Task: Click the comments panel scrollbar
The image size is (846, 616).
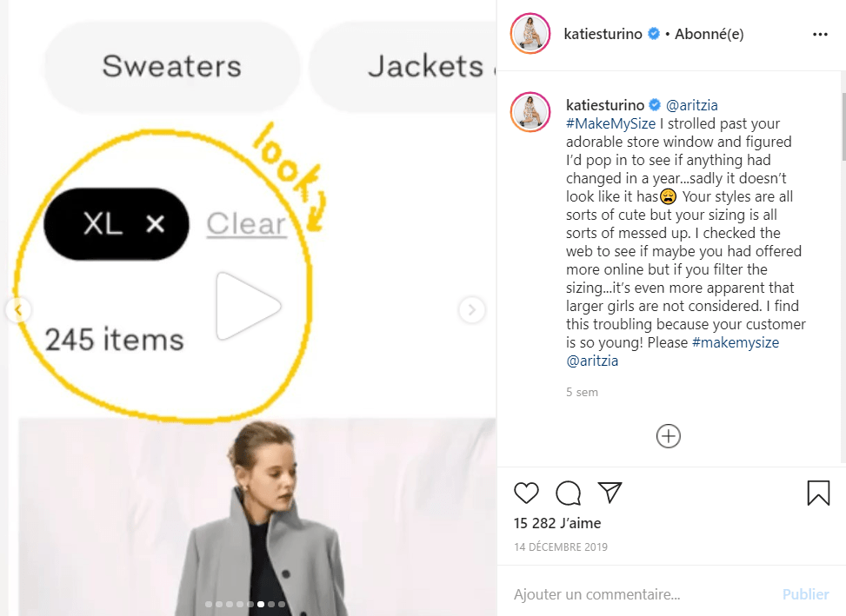Action: [843, 126]
